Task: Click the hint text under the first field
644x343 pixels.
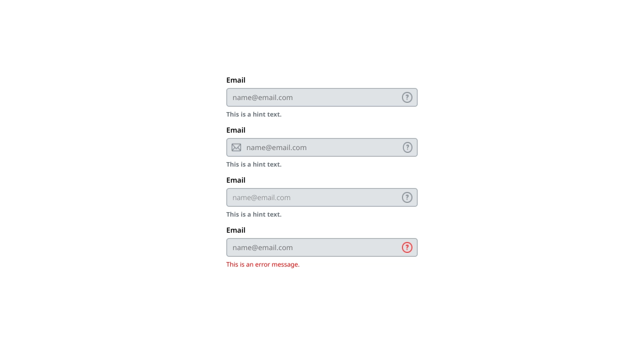Action: click(254, 114)
